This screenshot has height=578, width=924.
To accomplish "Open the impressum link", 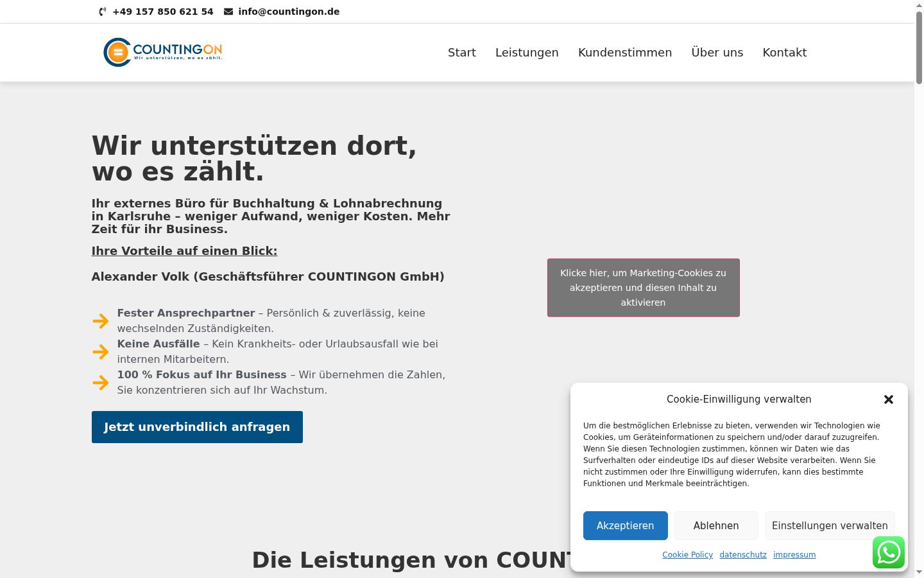I will click(x=794, y=555).
